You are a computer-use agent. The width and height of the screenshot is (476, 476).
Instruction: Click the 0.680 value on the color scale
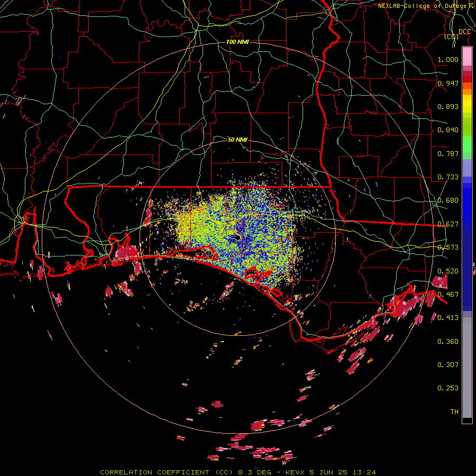point(448,200)
